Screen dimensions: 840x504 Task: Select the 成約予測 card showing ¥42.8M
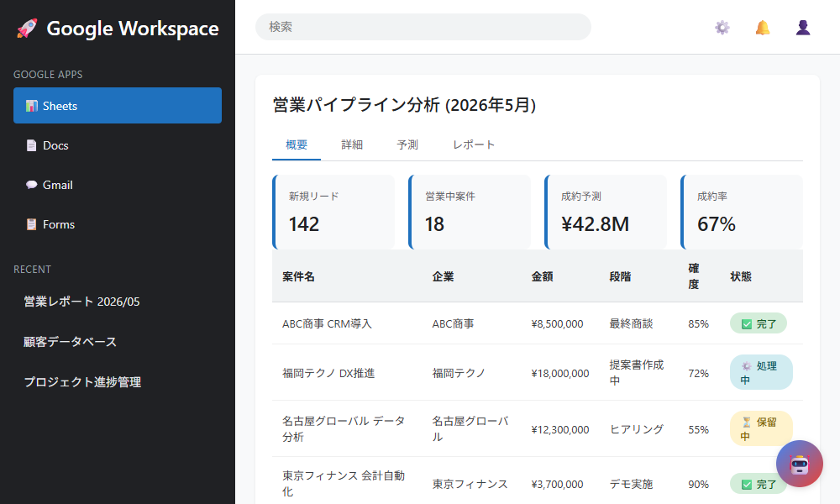[x=606, y=212]
